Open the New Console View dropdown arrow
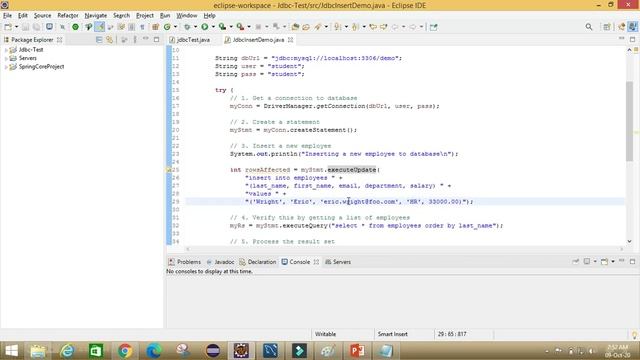The width and height of the screenshot is (640, 360). coord(613,261)
